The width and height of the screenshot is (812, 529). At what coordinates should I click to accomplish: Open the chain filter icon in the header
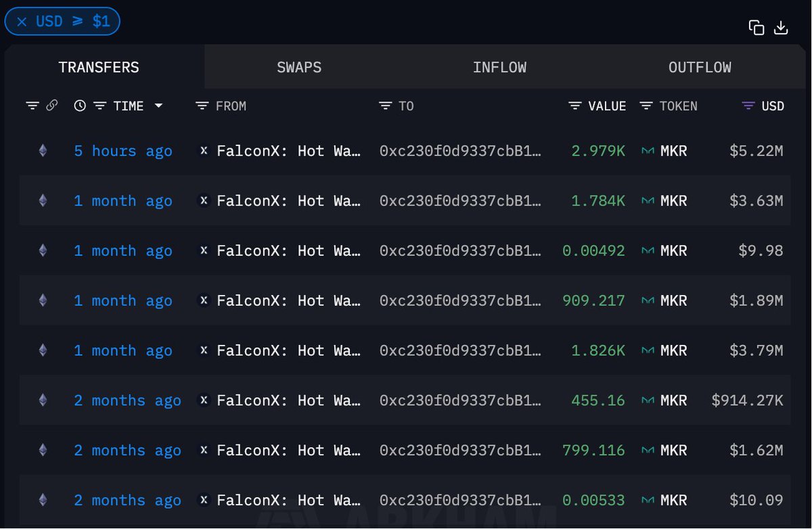tap(32, 106)
